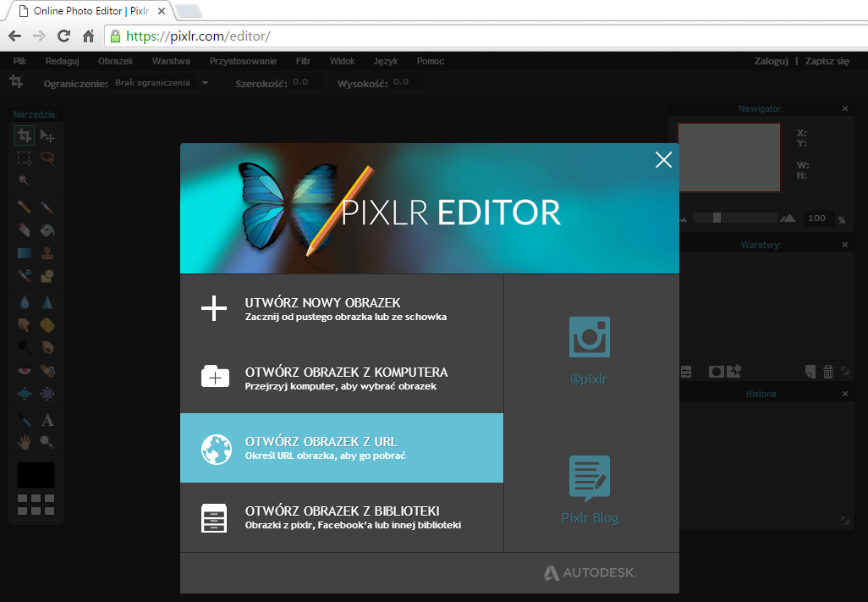868x602 pixels.
Task: Activate the Magic Wand tool
Action: point(25,180)
